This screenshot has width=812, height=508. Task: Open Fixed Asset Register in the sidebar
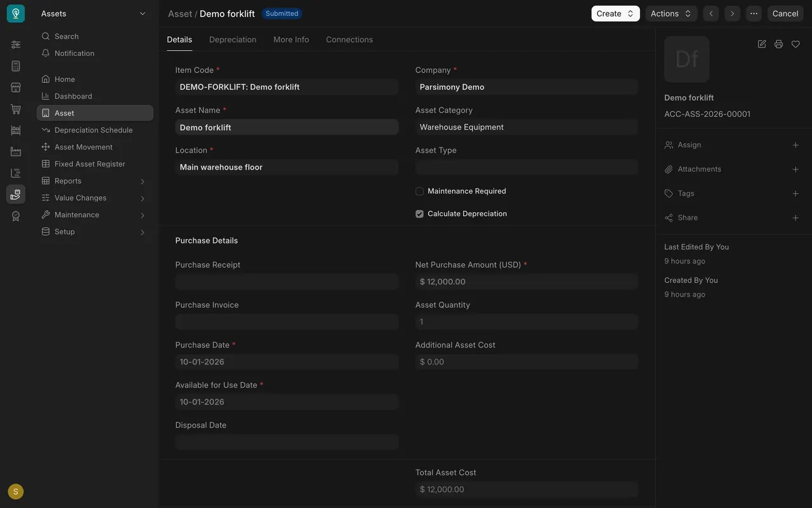pos(95,164)
